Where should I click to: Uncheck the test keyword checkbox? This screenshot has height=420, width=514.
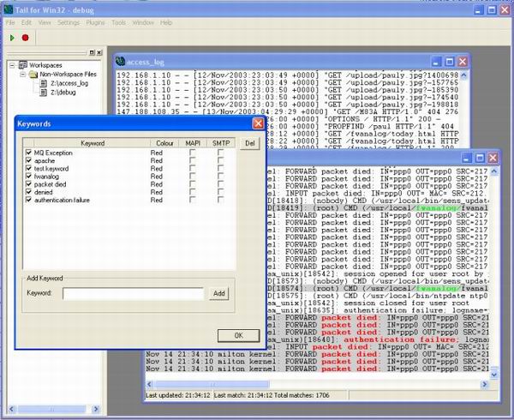pyautogui.click(x=28, y=168)
